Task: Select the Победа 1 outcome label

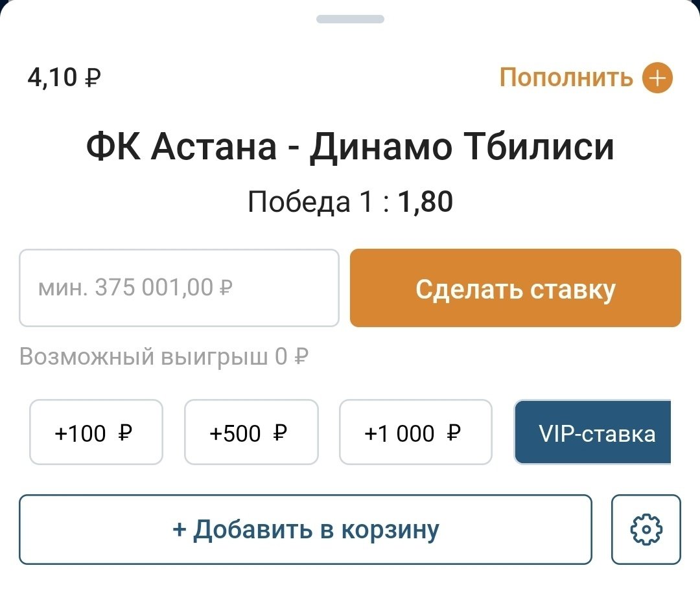Action: tap(310, 202)
